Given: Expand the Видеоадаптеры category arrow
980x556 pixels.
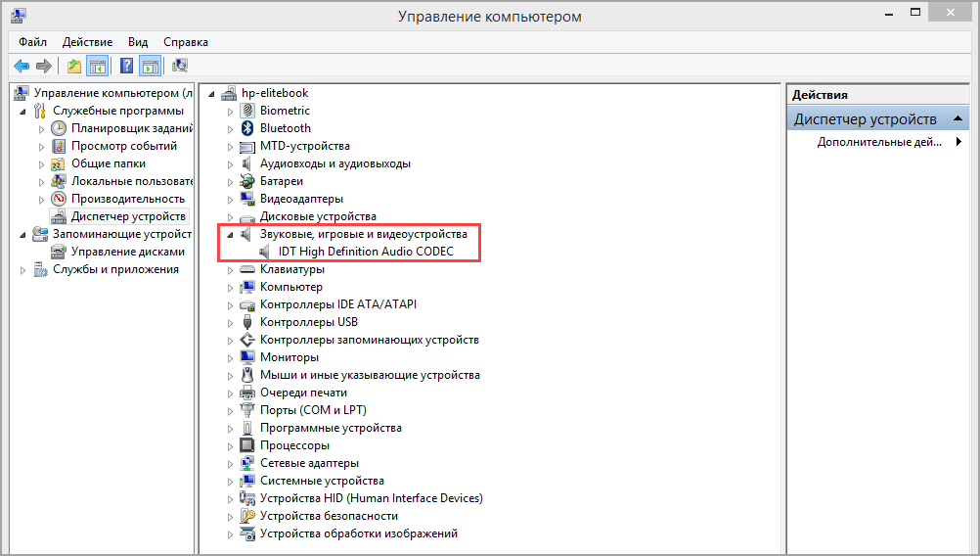Looking at the screenshot, I should point(231,199).
